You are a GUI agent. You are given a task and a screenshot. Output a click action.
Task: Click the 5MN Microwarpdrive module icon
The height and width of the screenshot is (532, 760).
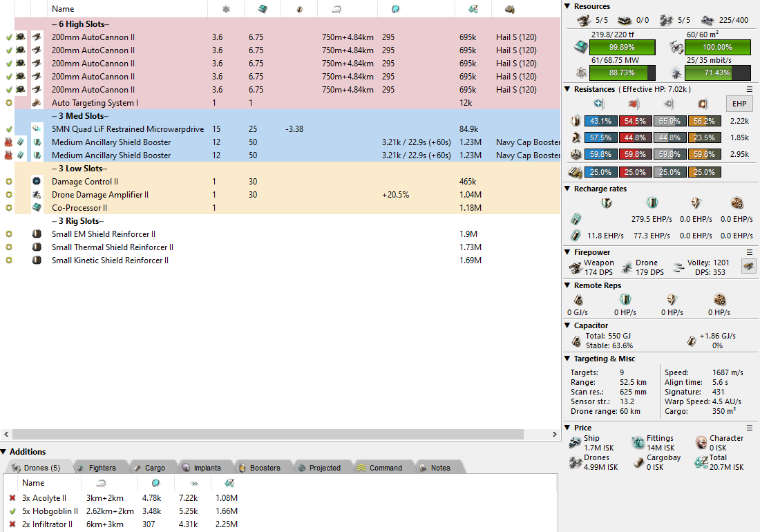[37, 129]
